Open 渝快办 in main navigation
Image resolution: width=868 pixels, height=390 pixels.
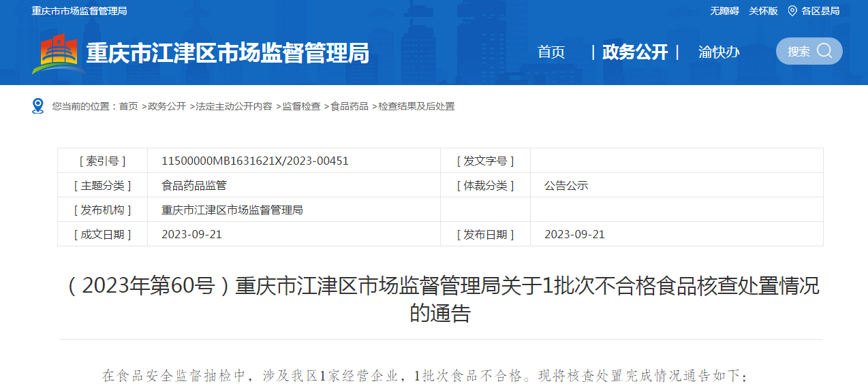[x=719, y=52]
